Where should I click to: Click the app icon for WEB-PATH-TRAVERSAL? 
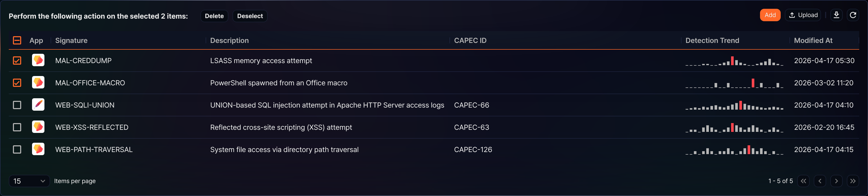click(x=38, y=149)
